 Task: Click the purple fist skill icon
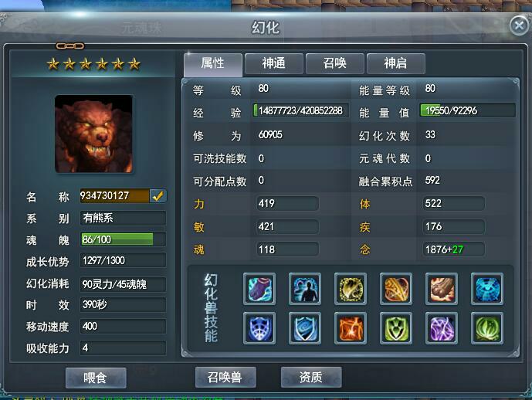tap(259, 289)
